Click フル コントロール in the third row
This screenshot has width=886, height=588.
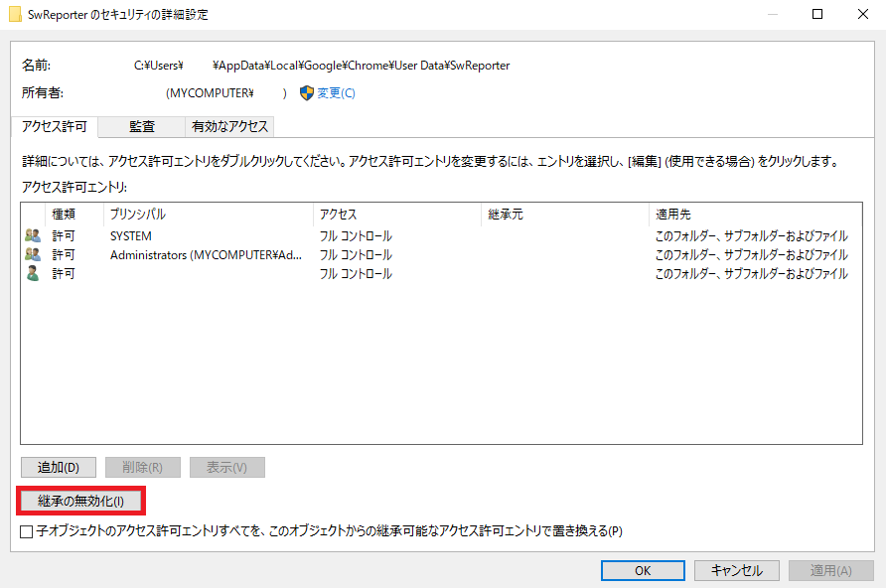click(x=356, y=274)
